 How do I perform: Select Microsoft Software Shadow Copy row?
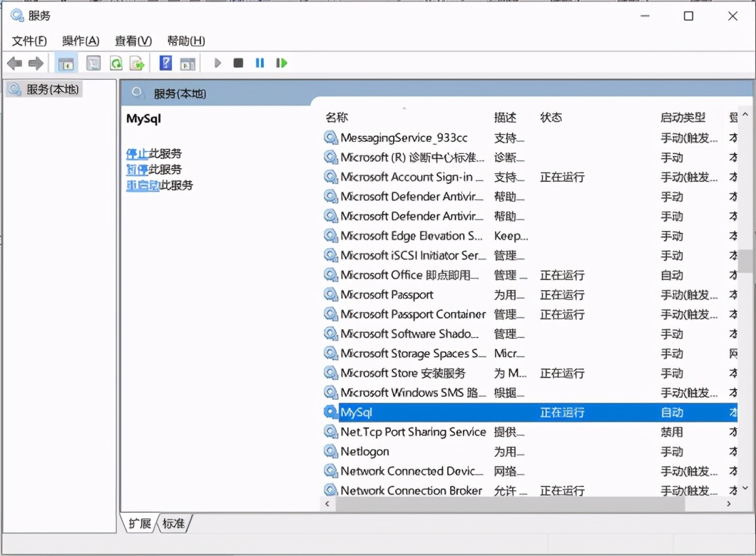[530, 334]
